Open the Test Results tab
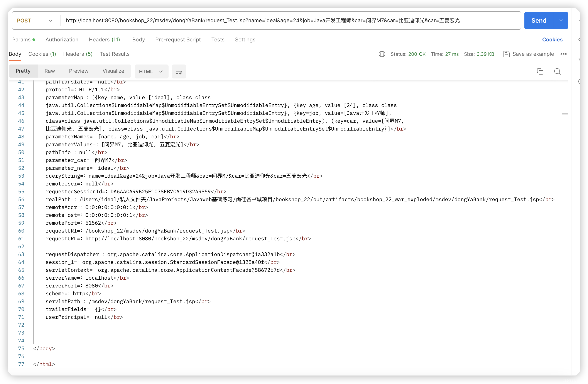588x384 pixels. [x=115, y=54]
